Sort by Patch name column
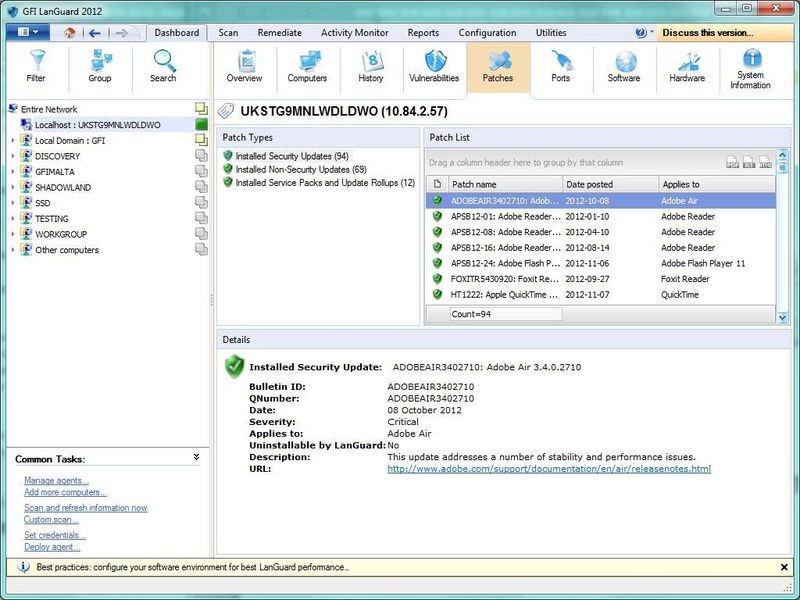Screen dimensions: 800x600 [505, 184]
